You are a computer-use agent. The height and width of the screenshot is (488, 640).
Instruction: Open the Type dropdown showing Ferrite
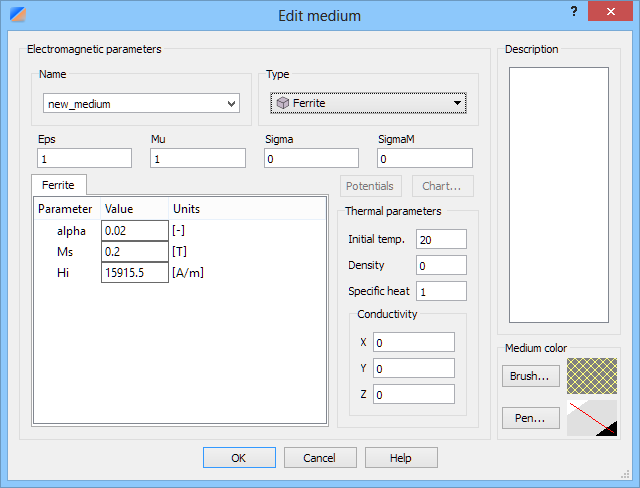(x=368, y=103)
